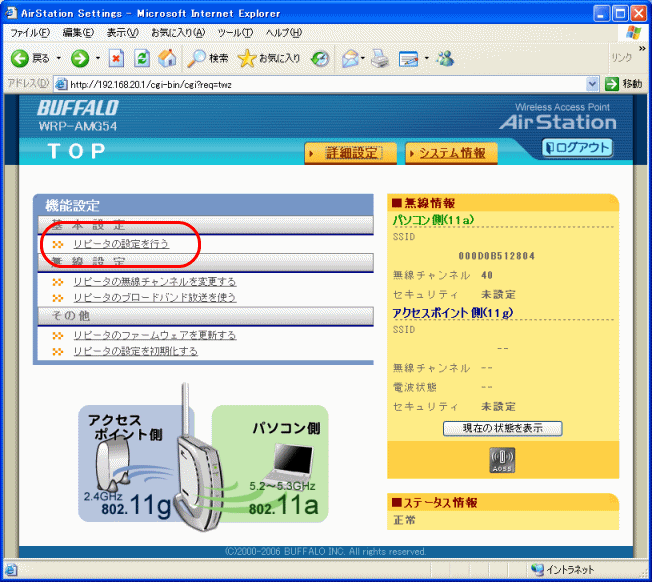The height and width of the screenshot is (582, 652).
Task: Click the Go (移動) green arrow button
Action: pos(623,84)
